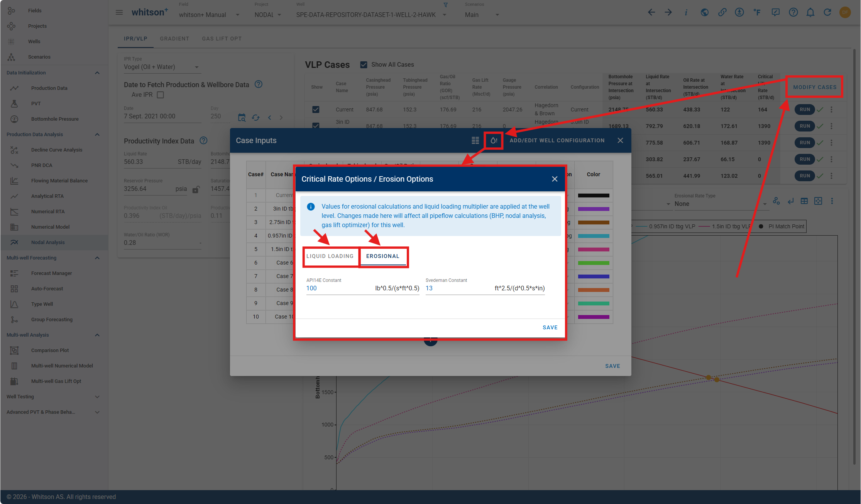Open the °F unit settings icon
Screen dimensions: 861x504
click(757, 12)
